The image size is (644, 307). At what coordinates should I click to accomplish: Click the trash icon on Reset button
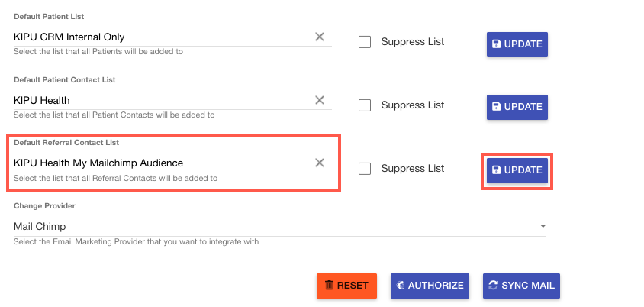pyautogui.click(x=329, y=286)
